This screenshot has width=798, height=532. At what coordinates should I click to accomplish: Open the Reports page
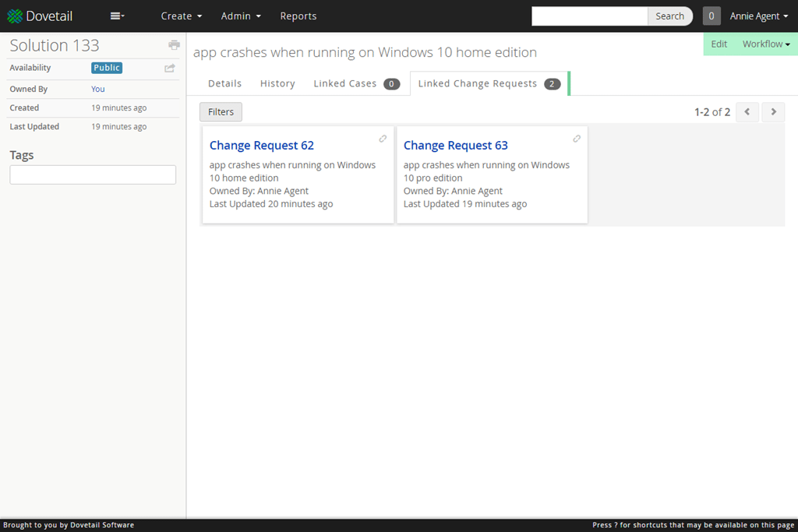[x=298, y=16]
